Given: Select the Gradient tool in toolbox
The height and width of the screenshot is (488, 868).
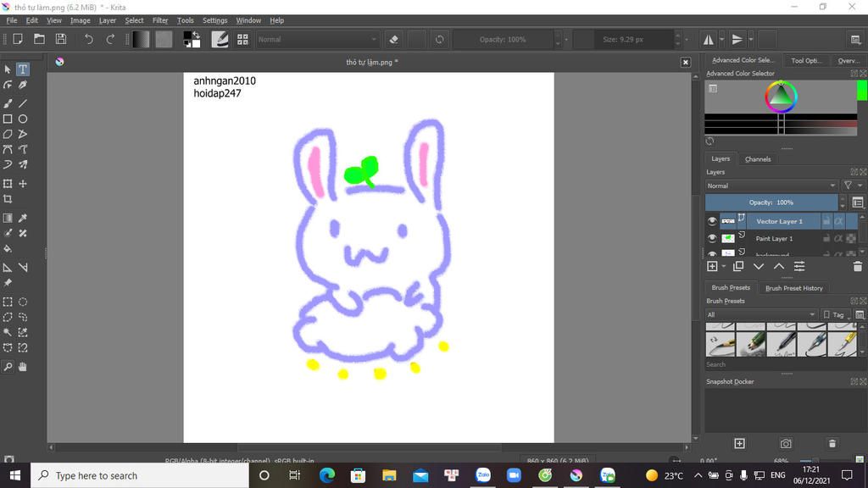Looking at the screenshot, I should [7, 218].
